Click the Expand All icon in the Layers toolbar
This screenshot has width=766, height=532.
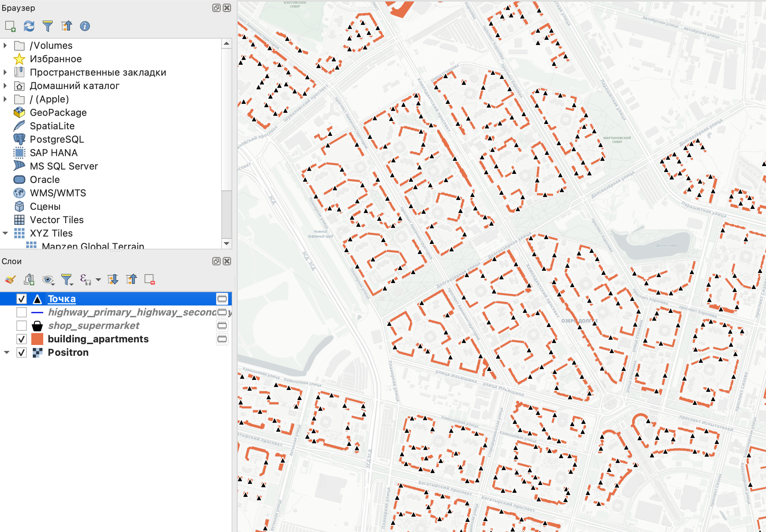[x=113, y=279]
